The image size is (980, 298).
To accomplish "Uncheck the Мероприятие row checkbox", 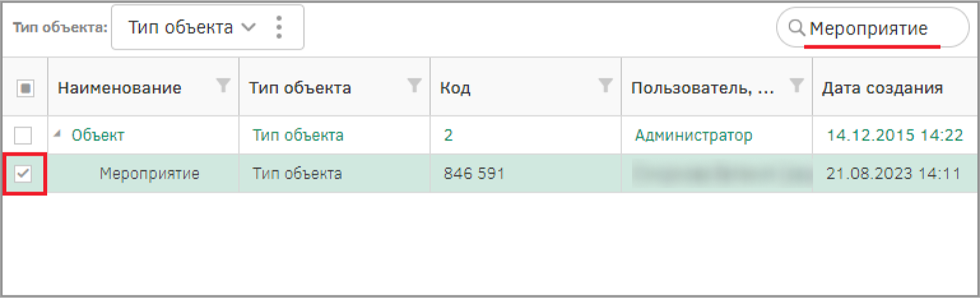I will 23,173.
